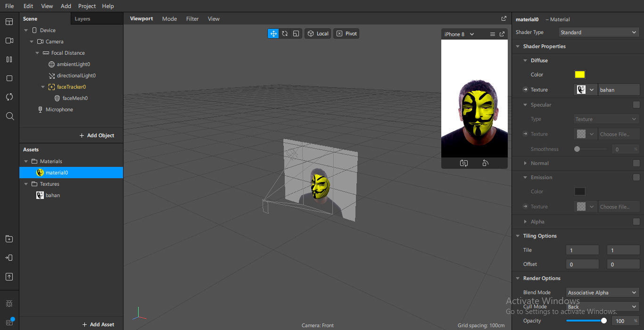Click the Add Object button
This screenshot has width=644, height=330.
coord(97,135)
